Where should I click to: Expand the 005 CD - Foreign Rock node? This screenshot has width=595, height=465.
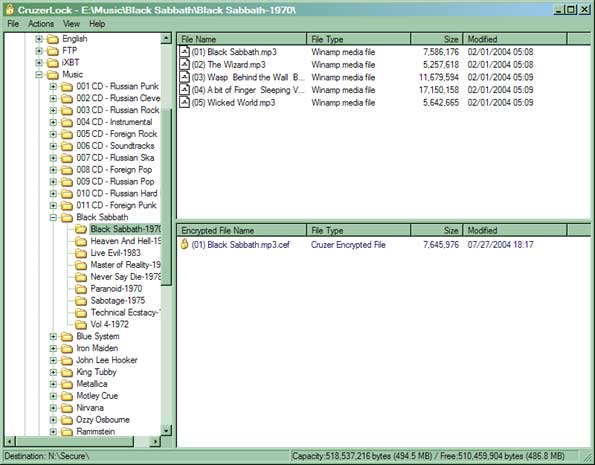click(53, 134)
